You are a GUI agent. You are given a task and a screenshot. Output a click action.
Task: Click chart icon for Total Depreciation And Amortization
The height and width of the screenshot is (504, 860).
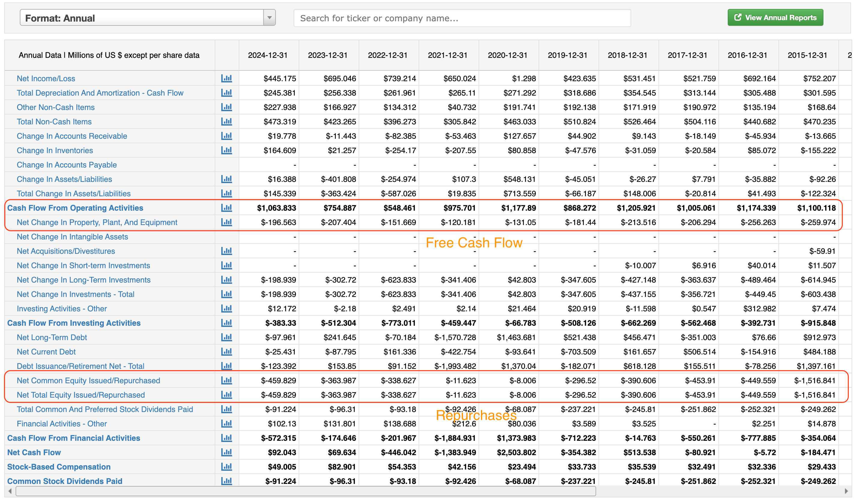click(226, 93)
